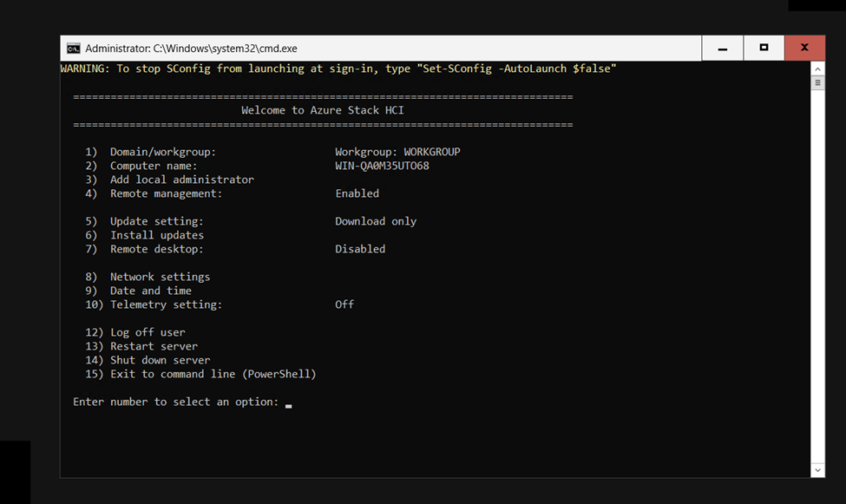Click the vertical scrollbar thumb
The width and height of the screenshot is (846, 504).
818,83
